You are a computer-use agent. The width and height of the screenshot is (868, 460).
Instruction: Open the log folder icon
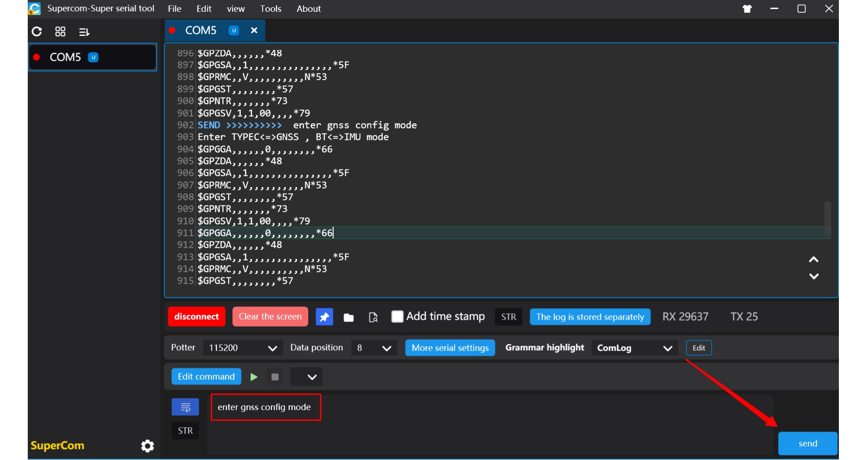(349, 317)
